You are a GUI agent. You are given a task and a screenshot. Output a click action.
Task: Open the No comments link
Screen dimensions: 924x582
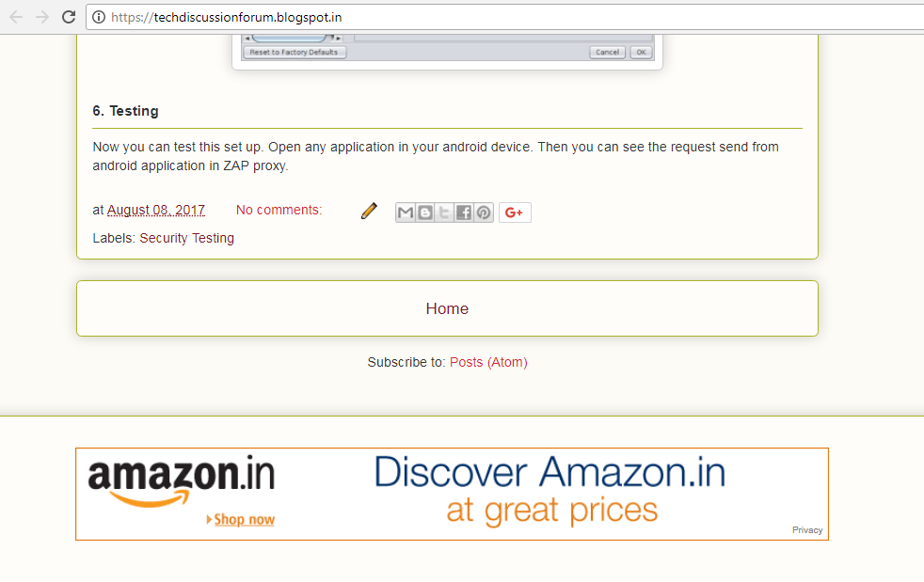279,211
